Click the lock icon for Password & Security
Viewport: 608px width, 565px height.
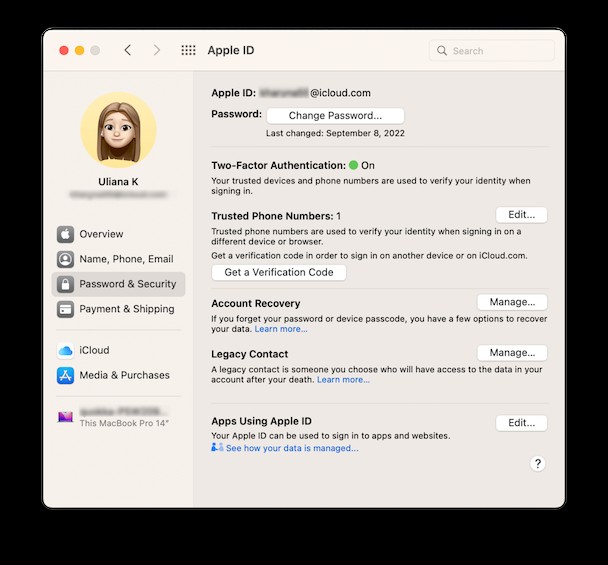pyautogui.click(x=65, y=284)
